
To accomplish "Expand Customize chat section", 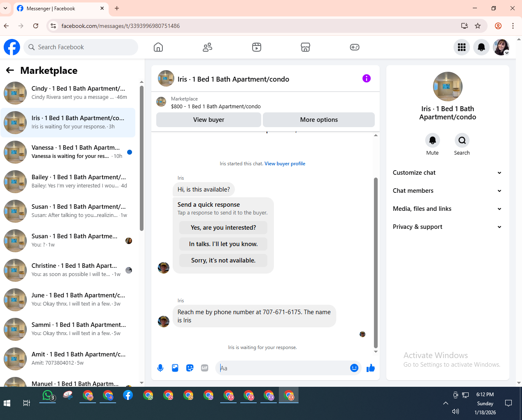I will pyautogui.click(x=447, y=173).
